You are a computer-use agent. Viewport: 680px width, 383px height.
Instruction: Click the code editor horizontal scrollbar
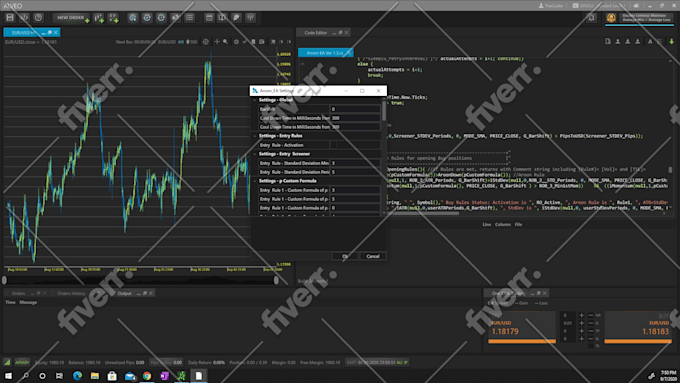click(x=422, y=213)
